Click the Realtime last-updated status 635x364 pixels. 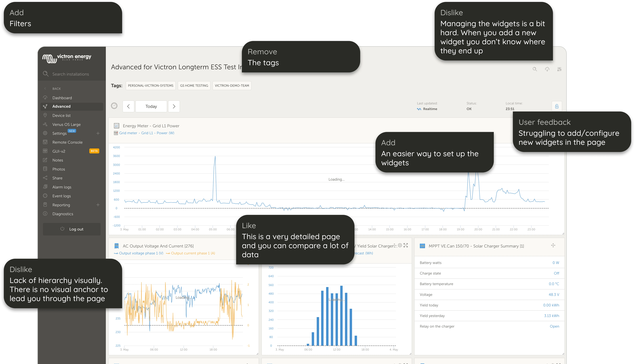[427, 109]
